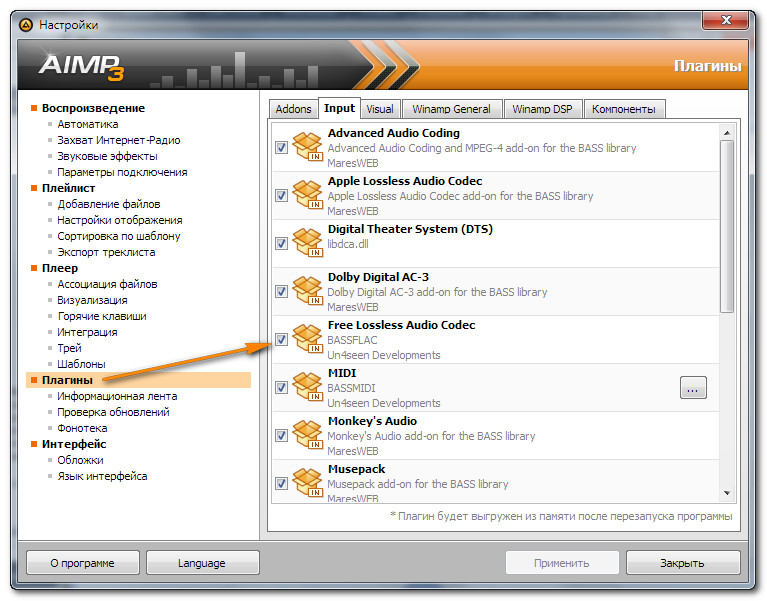Screen dimensions: 767x601
Task: Click the Musepack plugin icon
Action: (x=308, y=483)
